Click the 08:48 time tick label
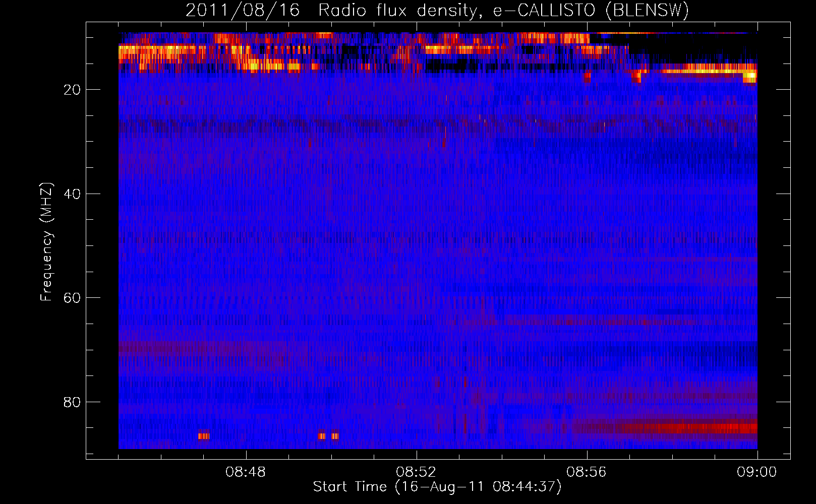Image resolution: width=816 pixels, height=504 pixels. coord(246,472)
